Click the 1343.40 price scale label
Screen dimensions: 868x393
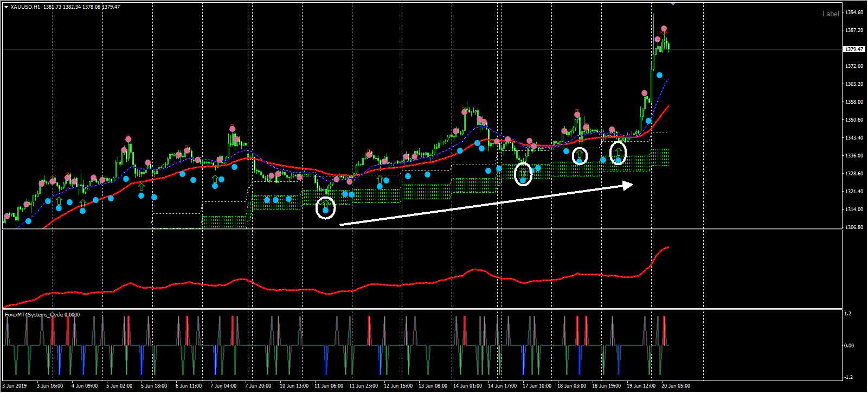click(854, 138)
